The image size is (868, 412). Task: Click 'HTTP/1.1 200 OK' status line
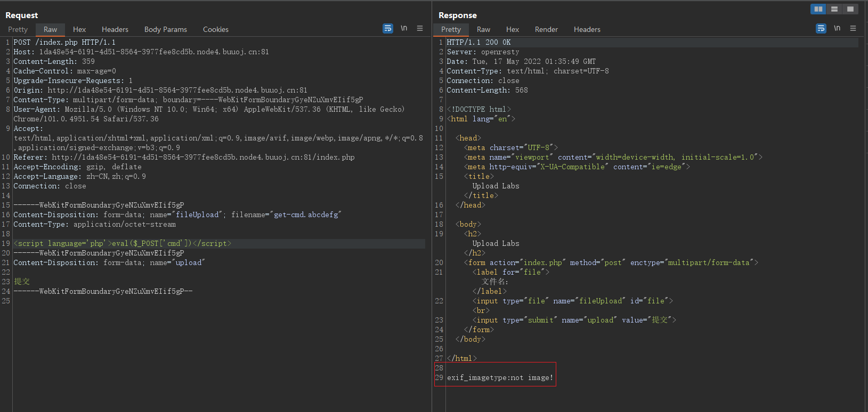coord(478,42)
